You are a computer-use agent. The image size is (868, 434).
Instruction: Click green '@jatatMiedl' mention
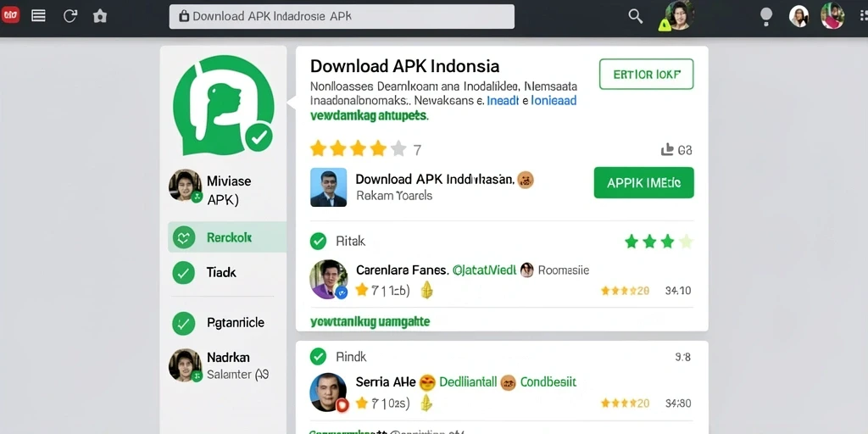[484, 270]
